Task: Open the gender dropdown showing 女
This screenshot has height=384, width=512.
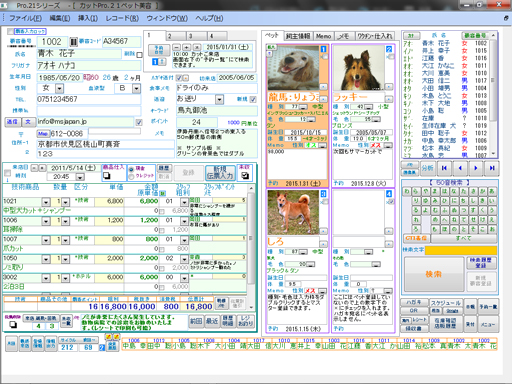Action: point(59,89)
